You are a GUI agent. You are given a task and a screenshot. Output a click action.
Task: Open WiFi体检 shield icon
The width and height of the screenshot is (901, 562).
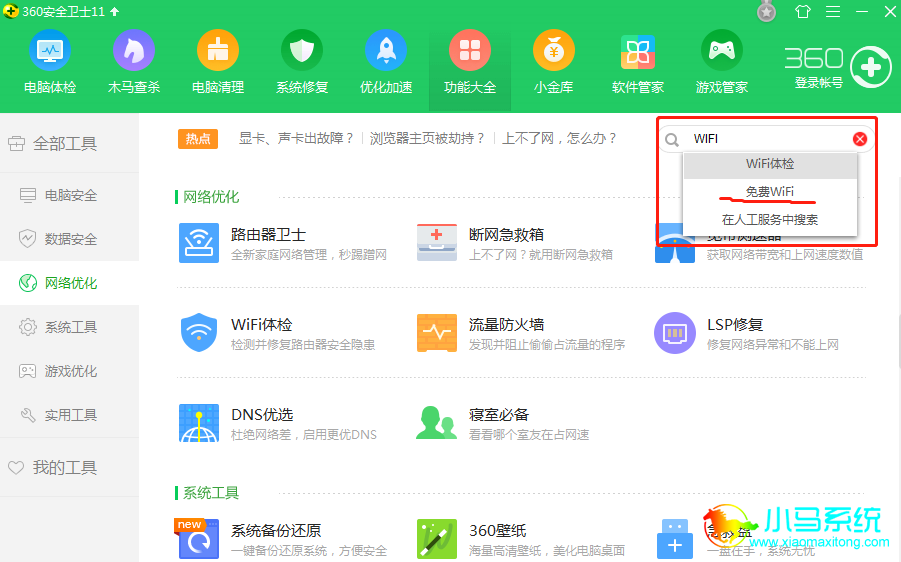199,333
